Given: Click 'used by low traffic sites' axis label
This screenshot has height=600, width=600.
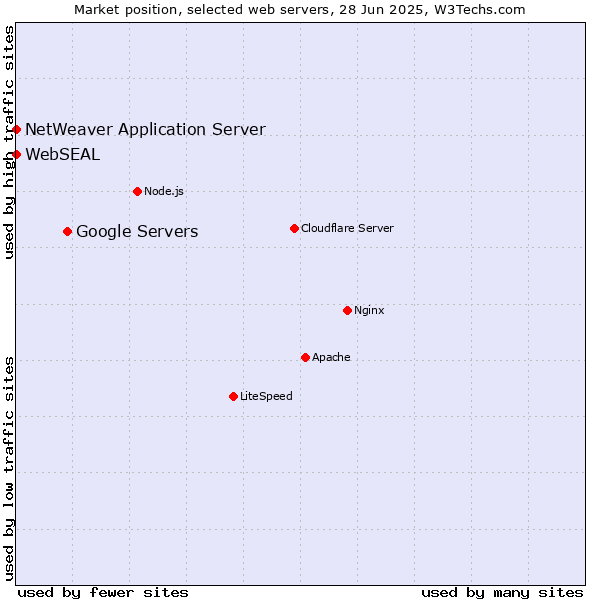Looking at the screenshot, I should tap(9, 470).
